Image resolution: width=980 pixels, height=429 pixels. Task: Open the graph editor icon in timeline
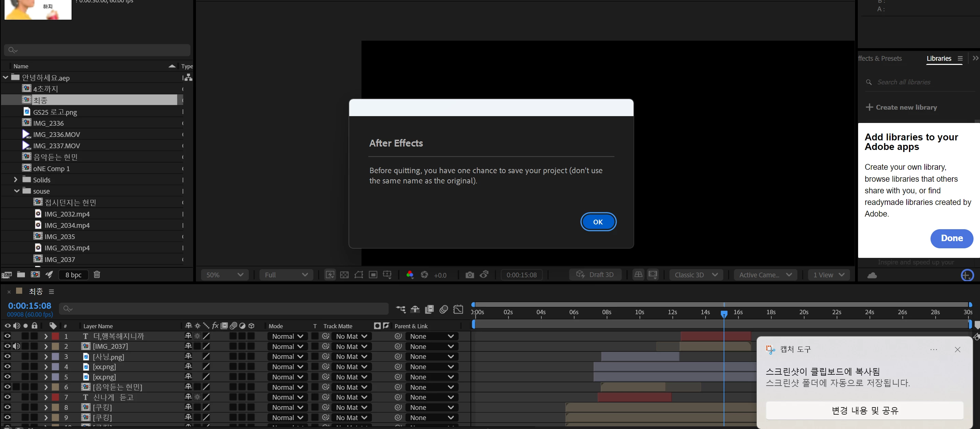(458, 309)
